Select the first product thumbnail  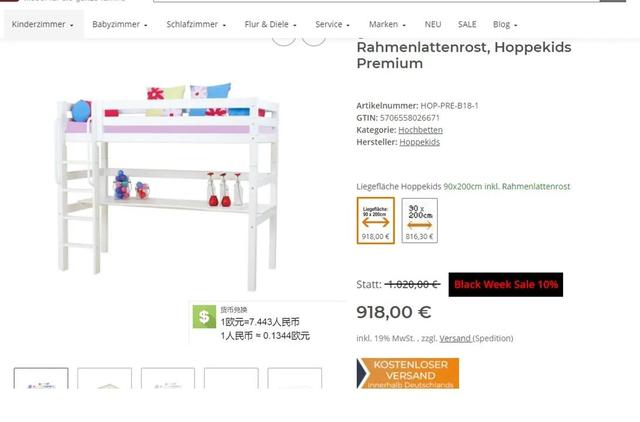41,378
